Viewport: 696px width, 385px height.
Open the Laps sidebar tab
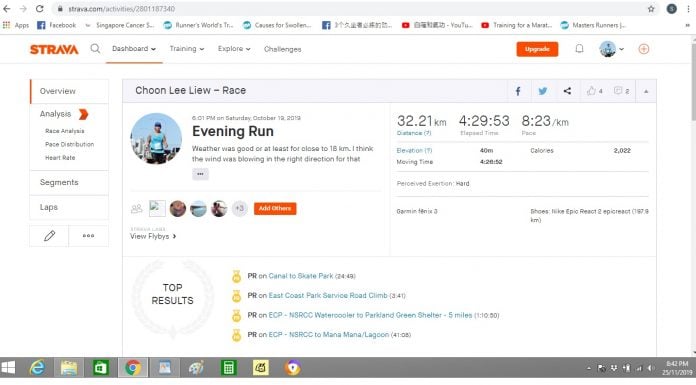69,207
